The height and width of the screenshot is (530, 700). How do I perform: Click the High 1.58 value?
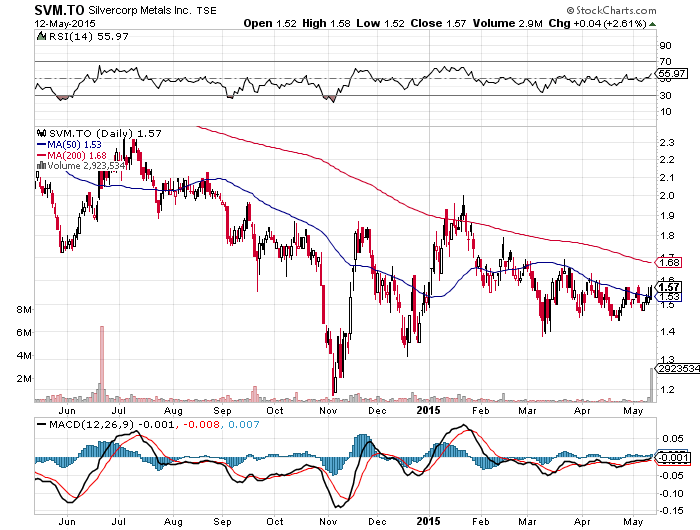[326, 23]
